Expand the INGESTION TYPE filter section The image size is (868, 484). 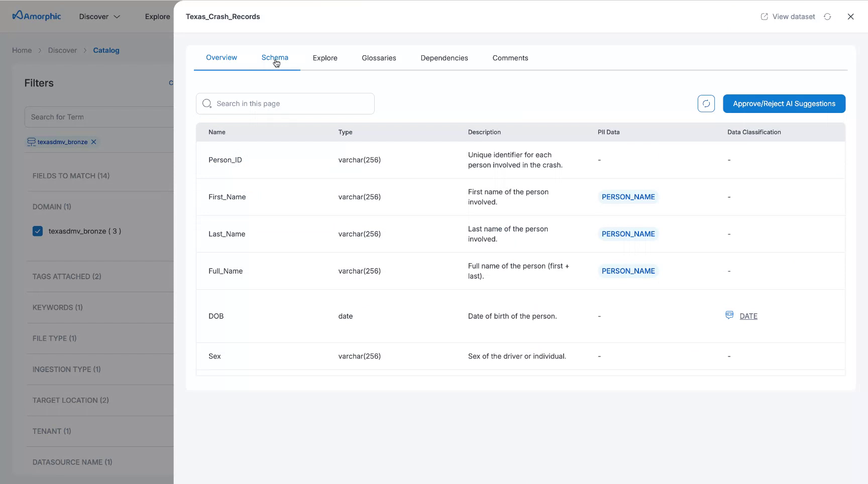click(x=66, y=369)
